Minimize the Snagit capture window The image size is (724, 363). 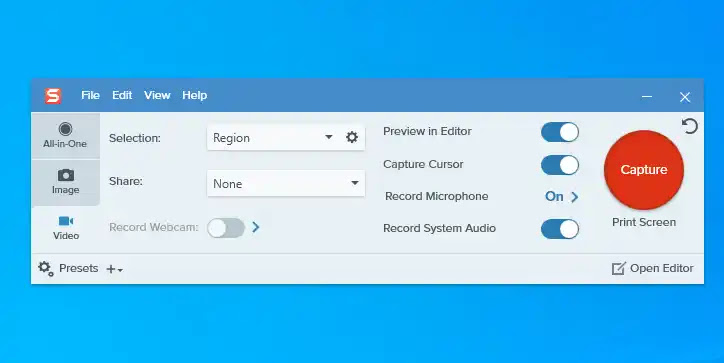647,97
